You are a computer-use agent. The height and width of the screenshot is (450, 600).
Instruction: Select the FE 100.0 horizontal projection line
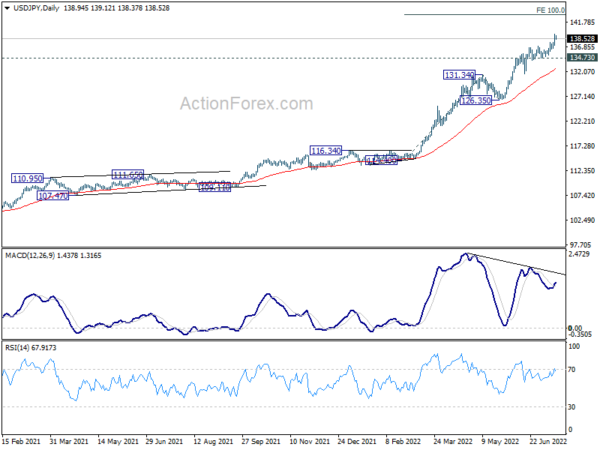click(484, 15)
